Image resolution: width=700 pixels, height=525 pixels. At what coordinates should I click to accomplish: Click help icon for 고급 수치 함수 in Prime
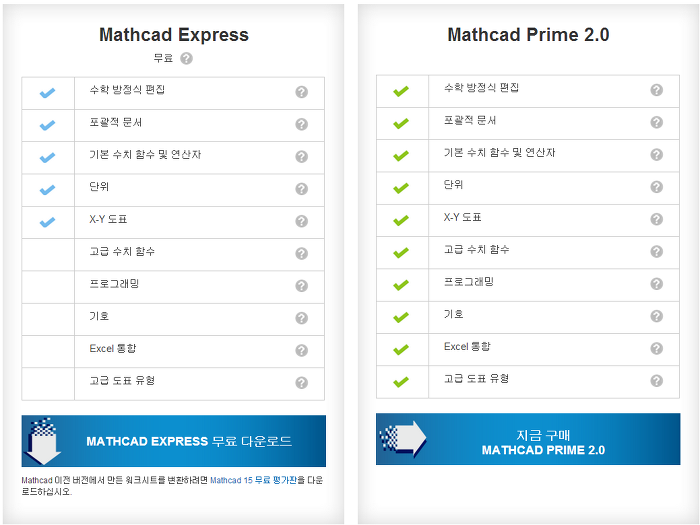(x=656, y=252)
